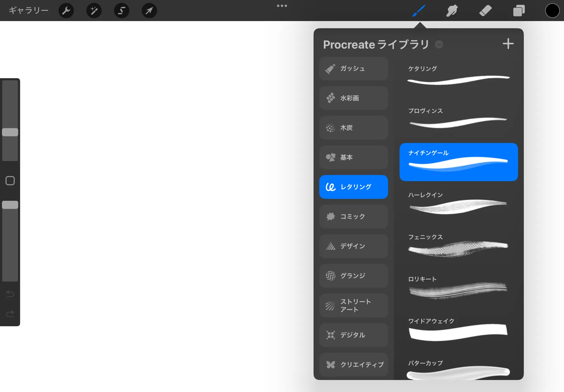Select the Smudge finger tool
564x392 pixels.
tap(452, 10)
